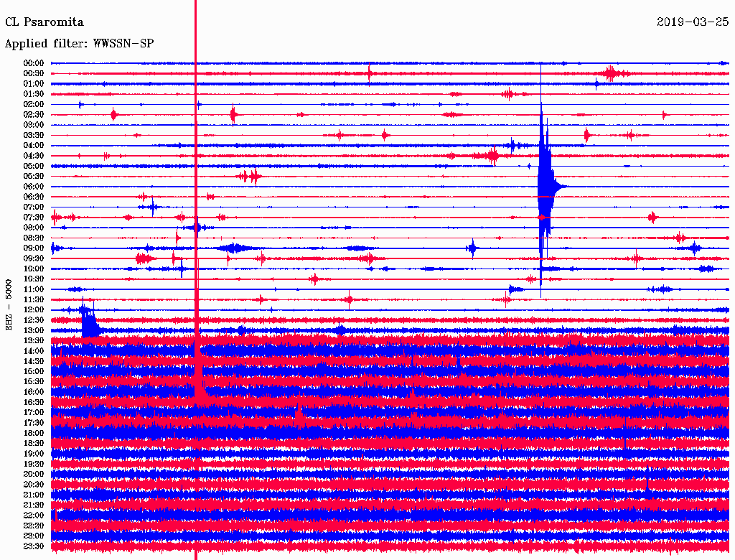735x560 pixels.
Task: Select the 23:00 time label
Action: tap(34, 536)
